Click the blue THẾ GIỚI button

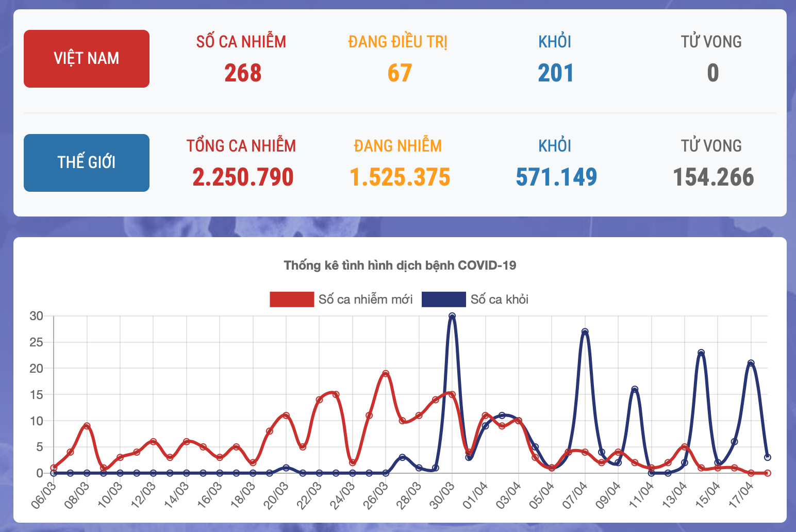point(87,163)
